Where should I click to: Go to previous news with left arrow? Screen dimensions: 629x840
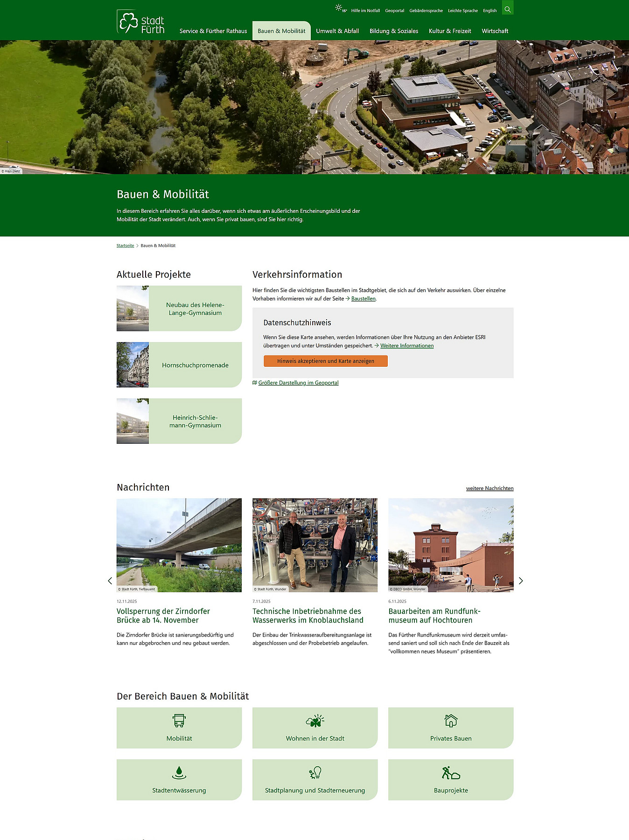coord(110,581)
